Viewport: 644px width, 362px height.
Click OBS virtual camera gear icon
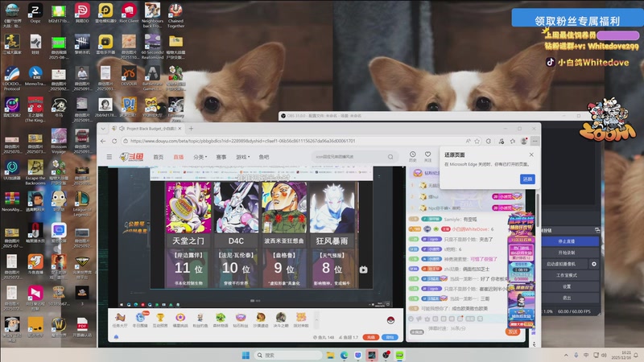click(x=594, y=264)
